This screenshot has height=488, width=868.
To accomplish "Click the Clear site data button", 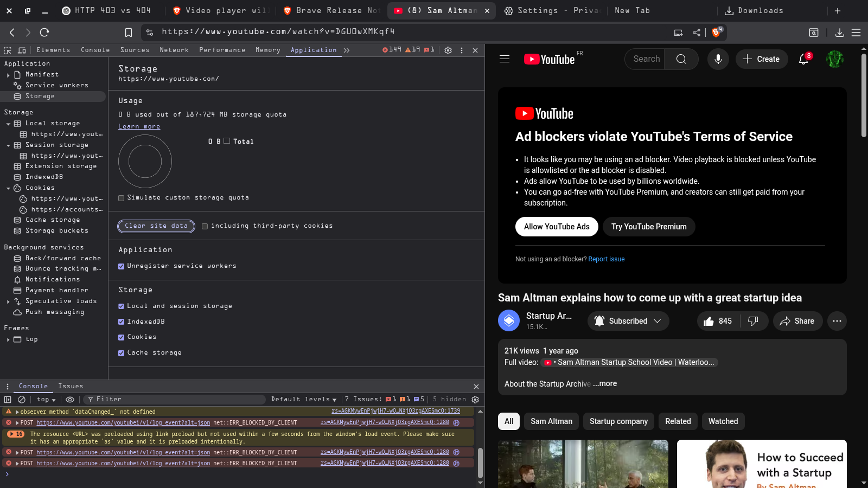I will pyautogui.click(x=156, y=226).
